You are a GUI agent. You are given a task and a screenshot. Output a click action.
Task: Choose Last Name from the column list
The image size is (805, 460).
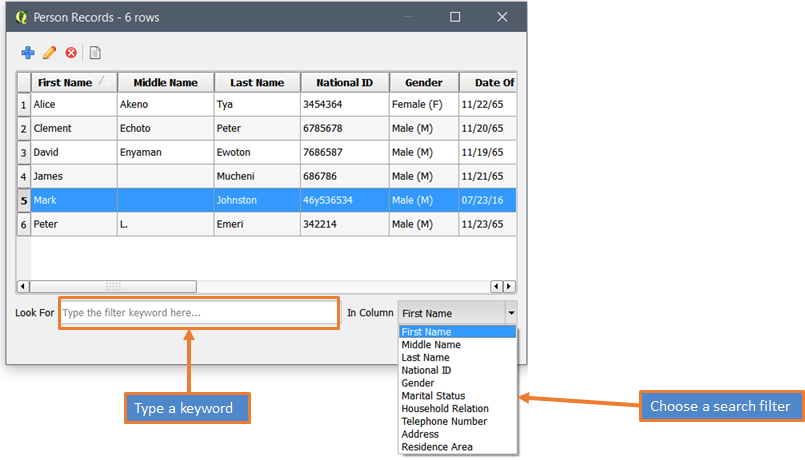425,357
